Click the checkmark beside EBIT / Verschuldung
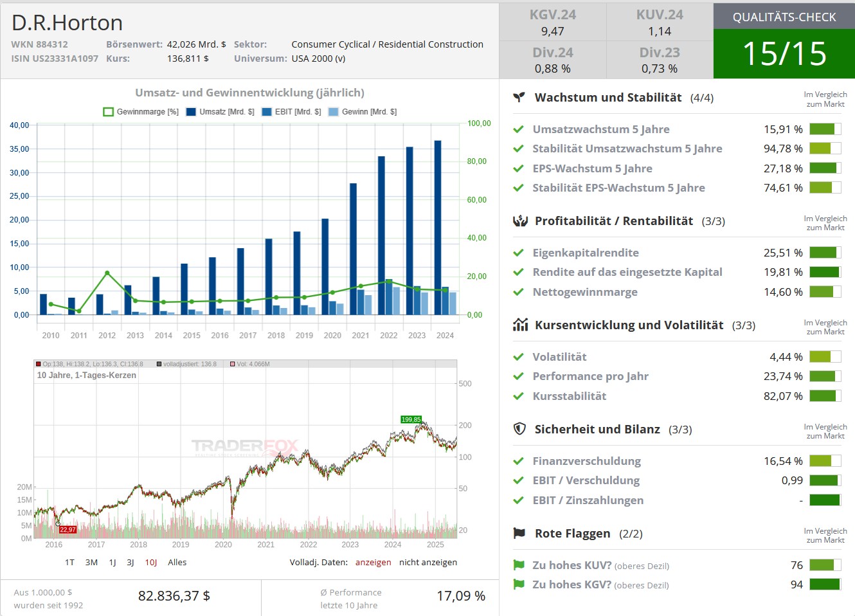The image size is (855, 616). [518, 480]
